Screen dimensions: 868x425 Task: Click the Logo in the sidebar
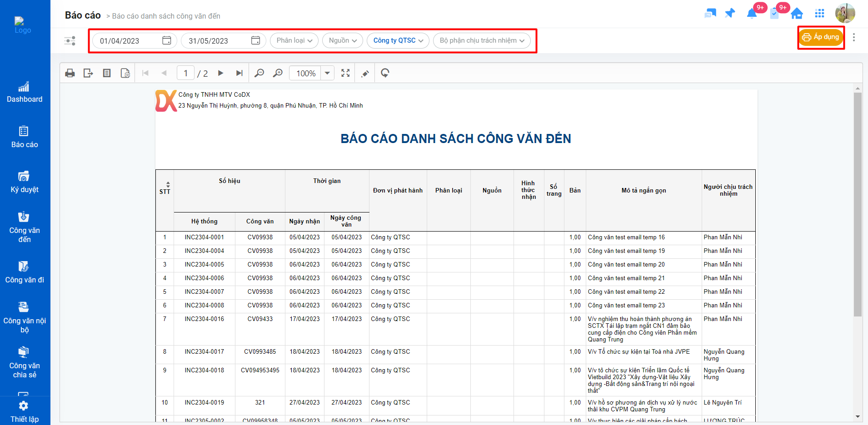tap(23, 26)
